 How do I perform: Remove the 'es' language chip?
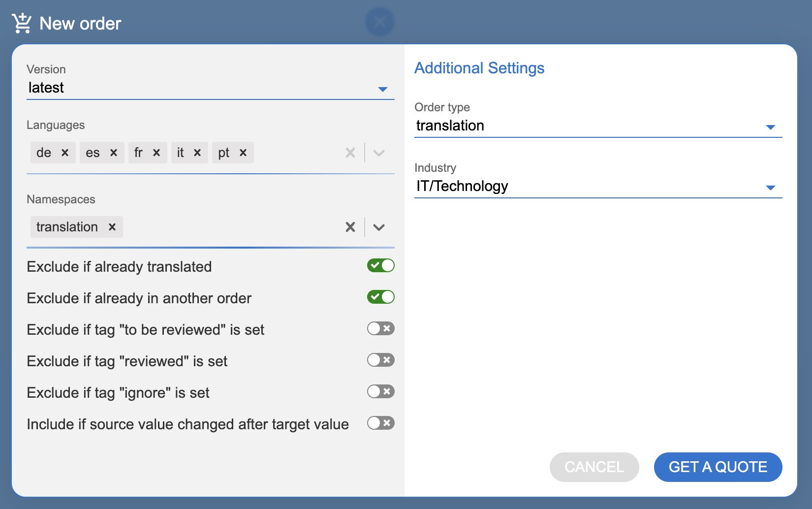coord(113,153)
